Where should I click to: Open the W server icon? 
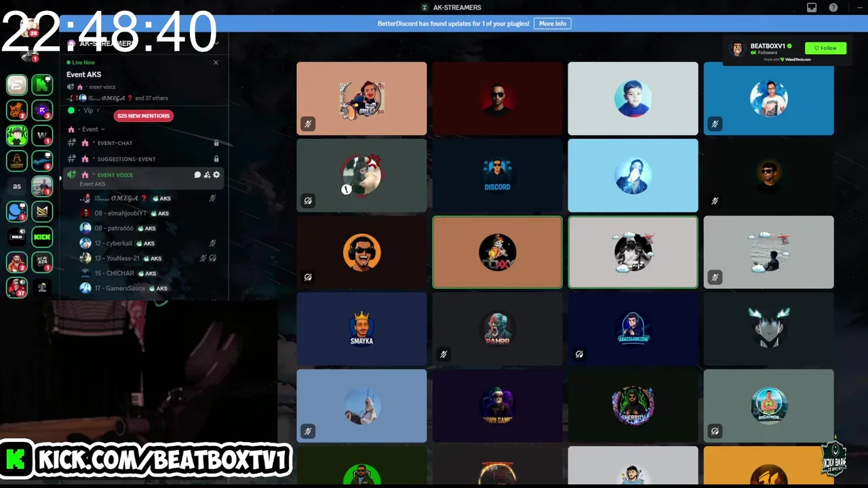click(x=42, y=136)
